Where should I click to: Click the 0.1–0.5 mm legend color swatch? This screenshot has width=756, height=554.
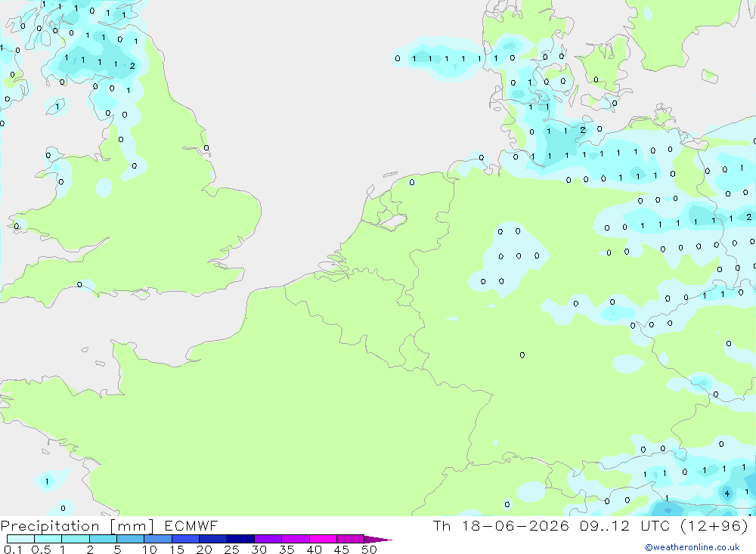pyautogui.click(x=20, y=539)
